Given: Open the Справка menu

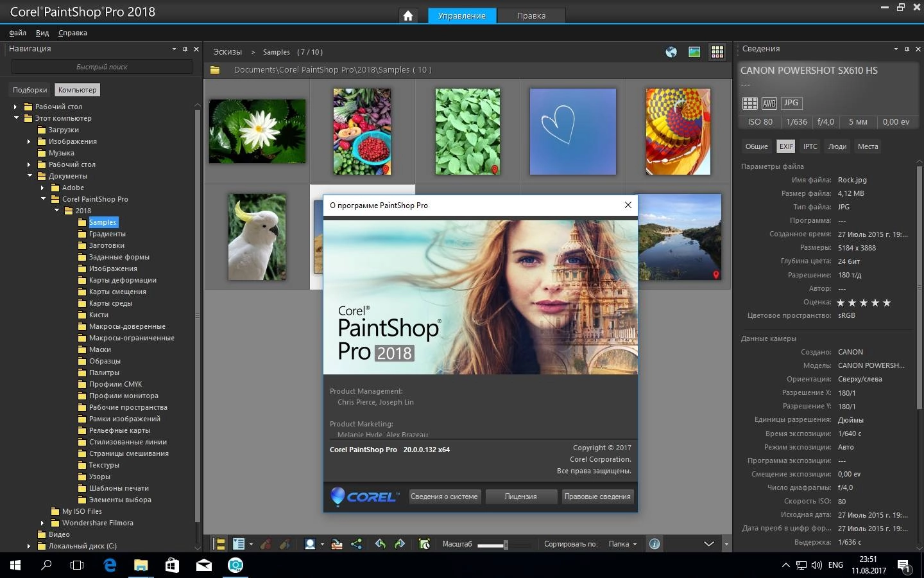Looking at the screenshot, I should 73,33.
